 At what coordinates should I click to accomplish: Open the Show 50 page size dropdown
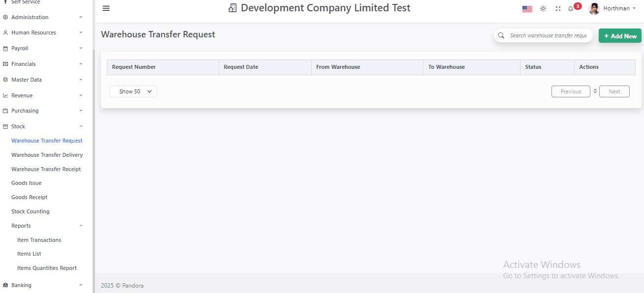click(133, 91)
